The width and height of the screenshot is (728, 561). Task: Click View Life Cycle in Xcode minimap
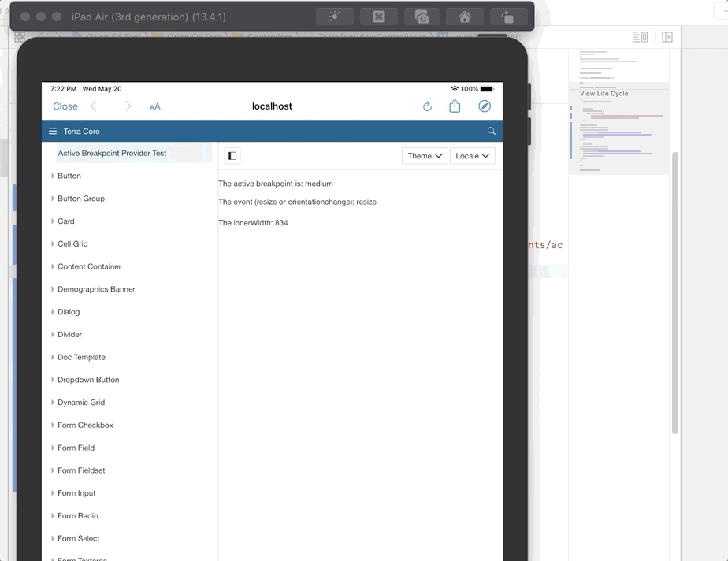tap(604, 93)
